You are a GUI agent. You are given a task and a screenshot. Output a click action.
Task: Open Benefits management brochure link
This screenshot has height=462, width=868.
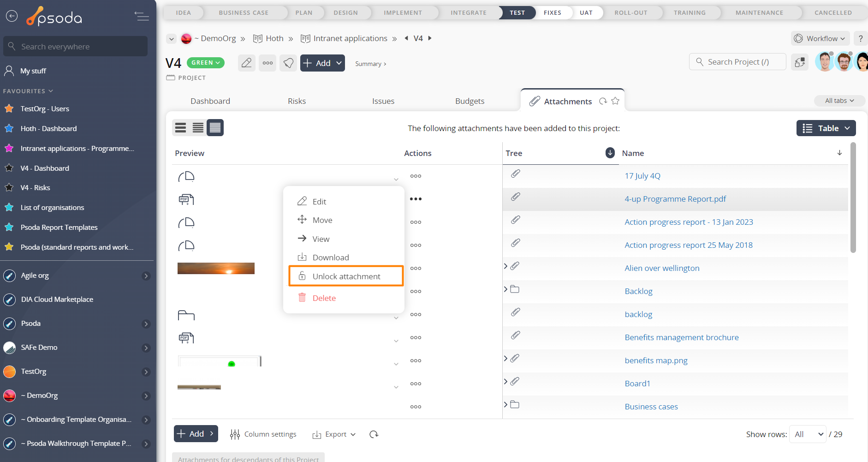682,337
